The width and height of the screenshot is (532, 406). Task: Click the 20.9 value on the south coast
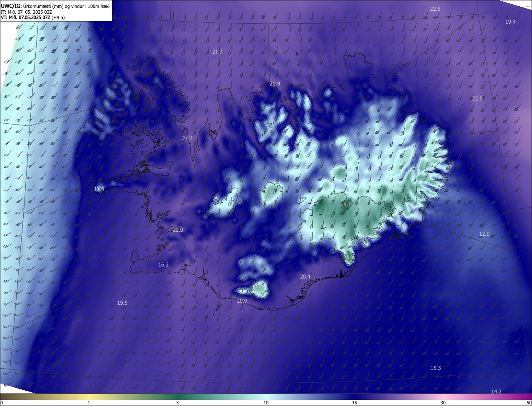point(242,301)
